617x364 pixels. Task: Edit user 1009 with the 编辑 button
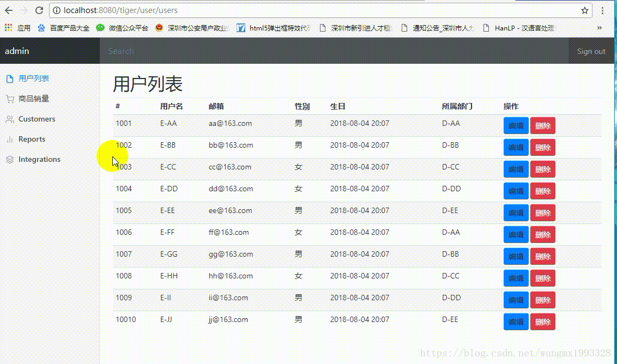click(516, 300)
